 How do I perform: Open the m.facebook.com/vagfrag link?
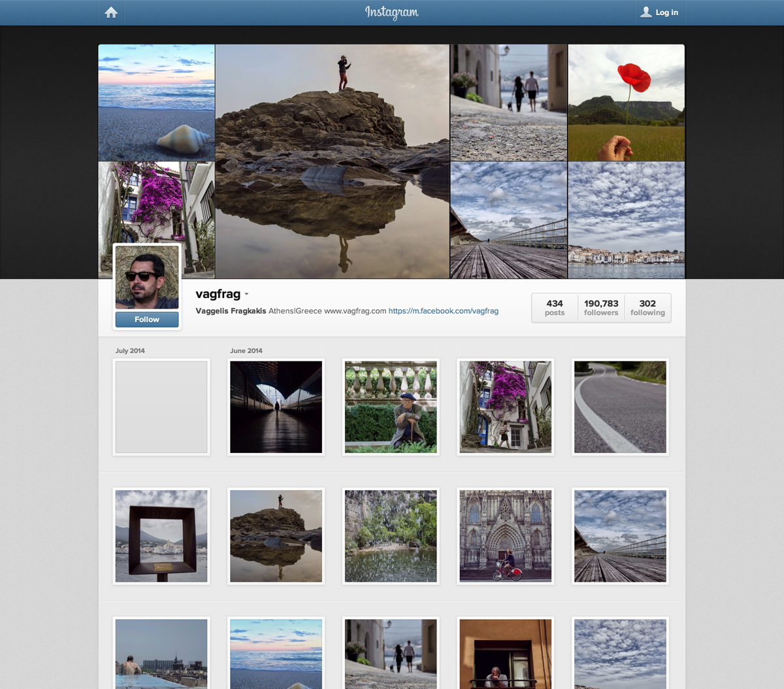(x=444, y=311)
